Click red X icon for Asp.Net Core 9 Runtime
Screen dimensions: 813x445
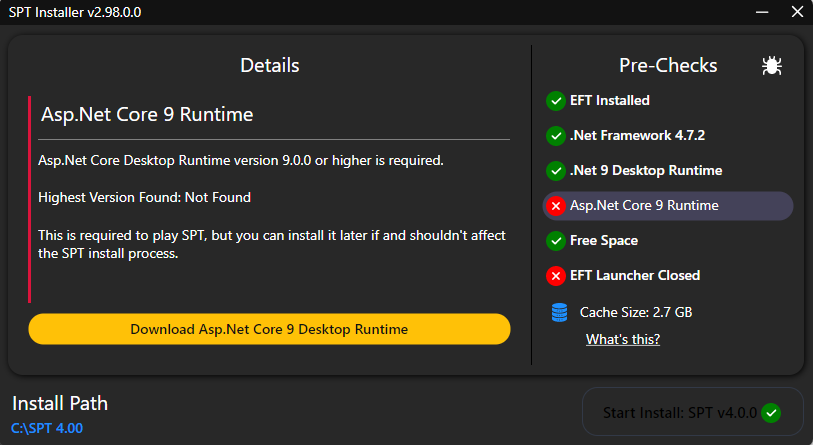tap(555, 206)
